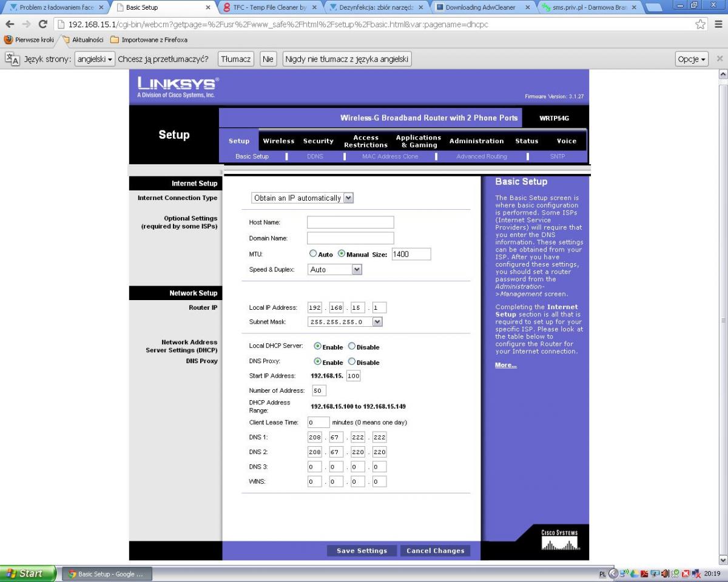Image resolution: width=728 pixels, height=582 pixels.
Task: Open the Aktualności bookmark folder
Action: tap(83, 40)
